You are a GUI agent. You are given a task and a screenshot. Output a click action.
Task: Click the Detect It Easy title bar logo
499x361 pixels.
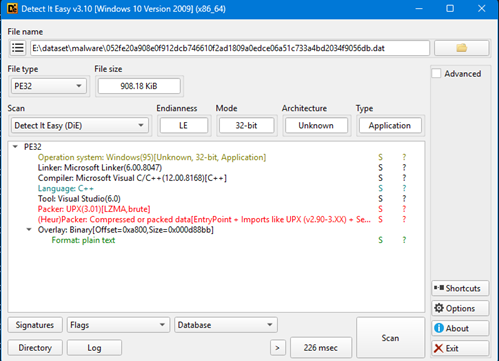click(x=12, y=8)
